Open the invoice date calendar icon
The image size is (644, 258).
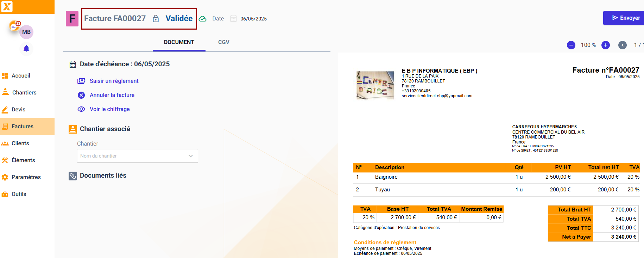233,19
